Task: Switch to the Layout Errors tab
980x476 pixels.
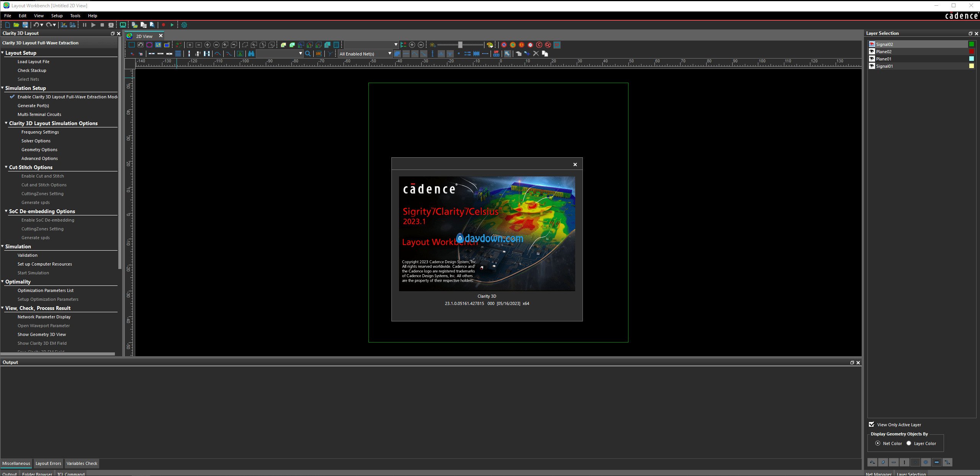Action: click(x=48, y=463)
